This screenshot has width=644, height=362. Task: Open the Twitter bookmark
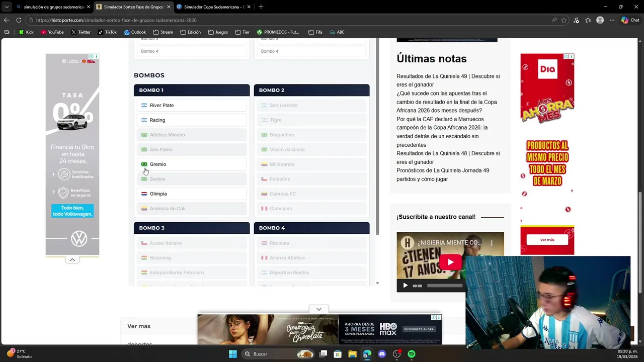click(x=80, y=32)
